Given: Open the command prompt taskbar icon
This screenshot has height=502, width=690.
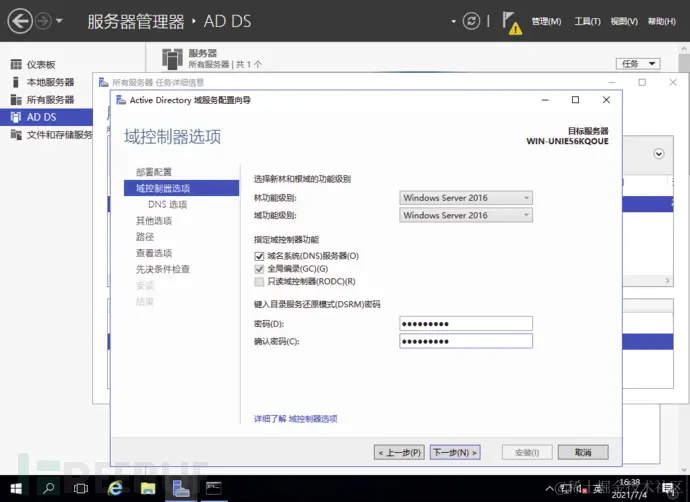Looking at the screenshot, I should (x=213, y=488).
